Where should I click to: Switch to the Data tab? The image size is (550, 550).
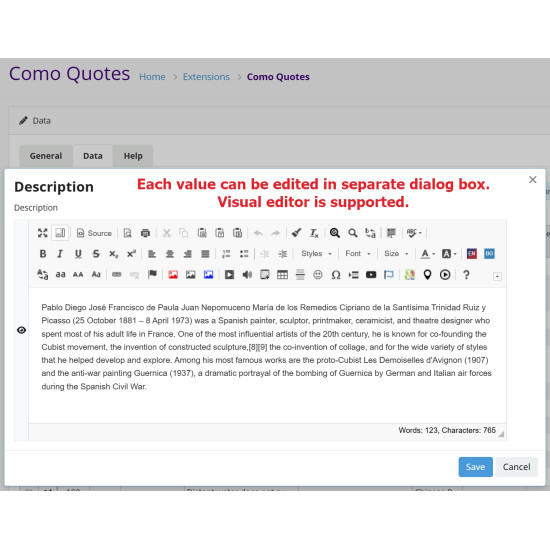click(x=93, y=156)
